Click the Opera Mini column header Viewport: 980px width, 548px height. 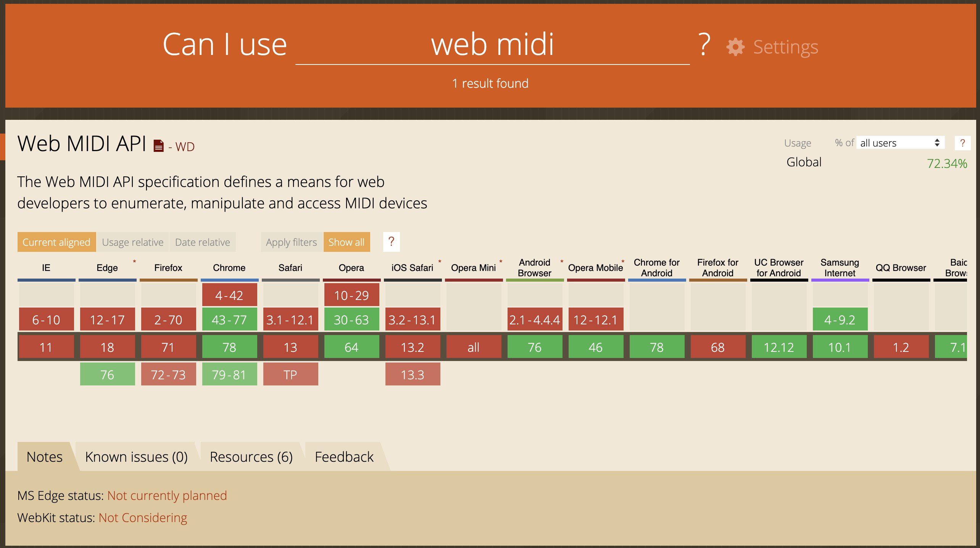[x=474, y=268]
